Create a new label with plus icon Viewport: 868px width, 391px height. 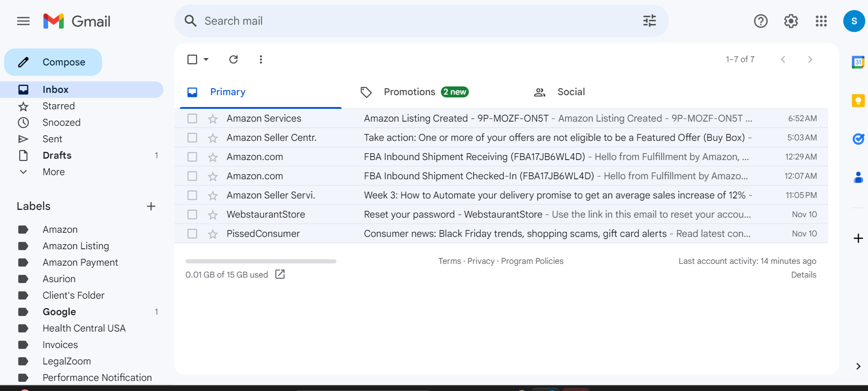click(151, 206)
